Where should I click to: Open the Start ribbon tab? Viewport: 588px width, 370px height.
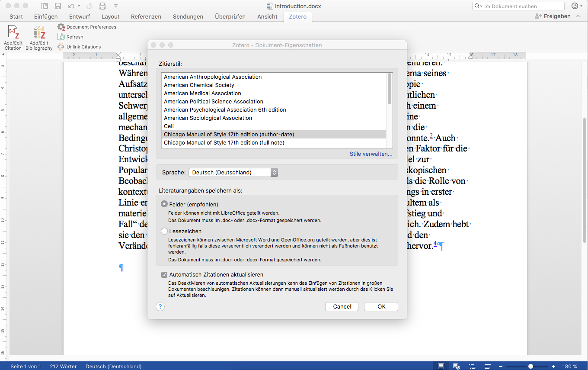pyautogui.click(x=16, y=16)
